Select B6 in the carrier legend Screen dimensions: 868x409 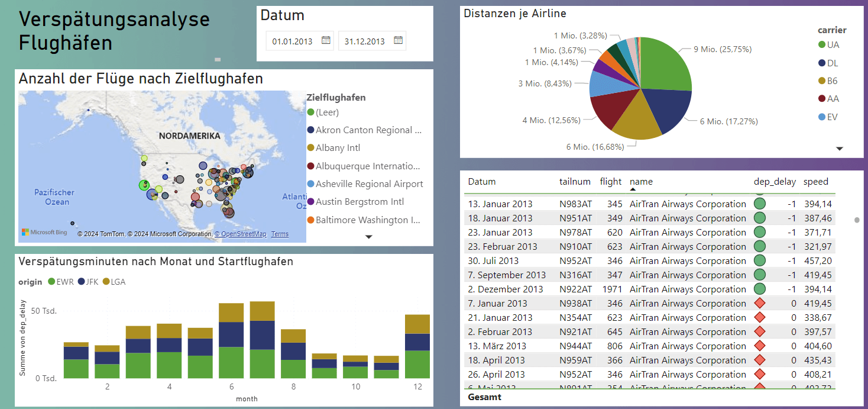coord(828,81)
